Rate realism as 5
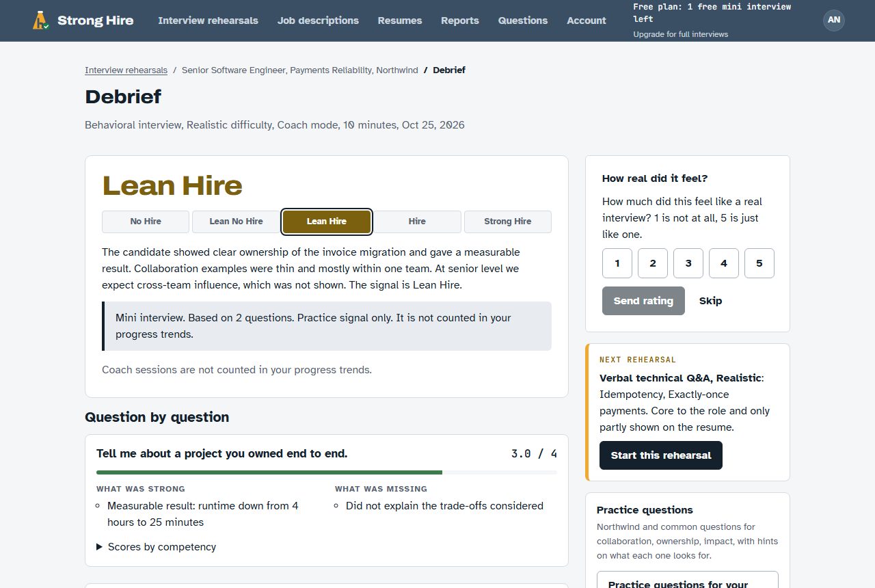The width and height of the screenshot is (875, 588). pyautogui.click(x=759, y=263)
